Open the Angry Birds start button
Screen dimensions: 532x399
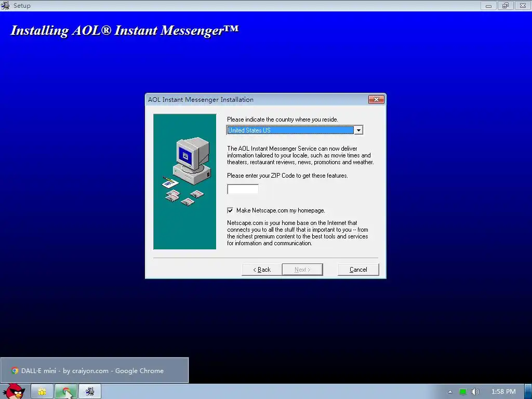[14, 391]
